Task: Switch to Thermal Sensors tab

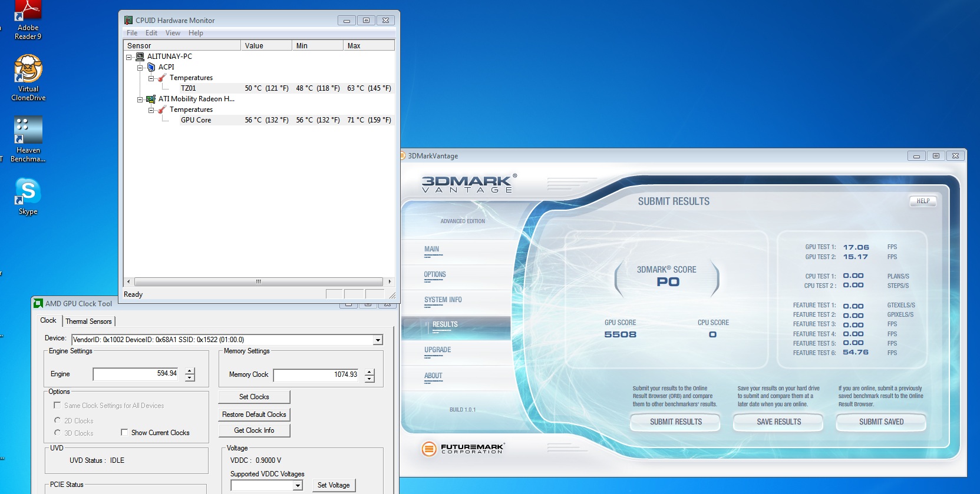Action: [x=88, y=321]
